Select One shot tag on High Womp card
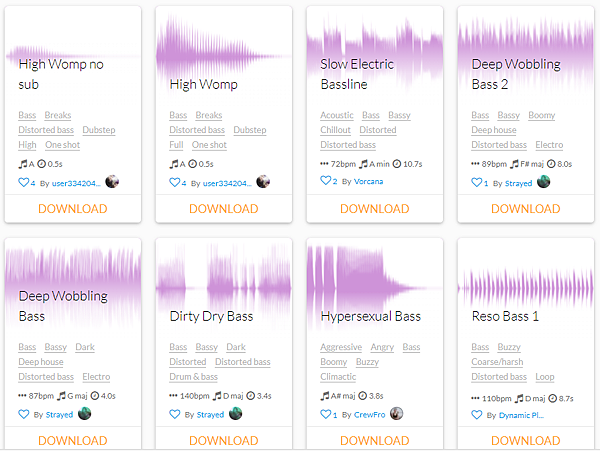This screenshot has height=451, width=600. point(209,145)
